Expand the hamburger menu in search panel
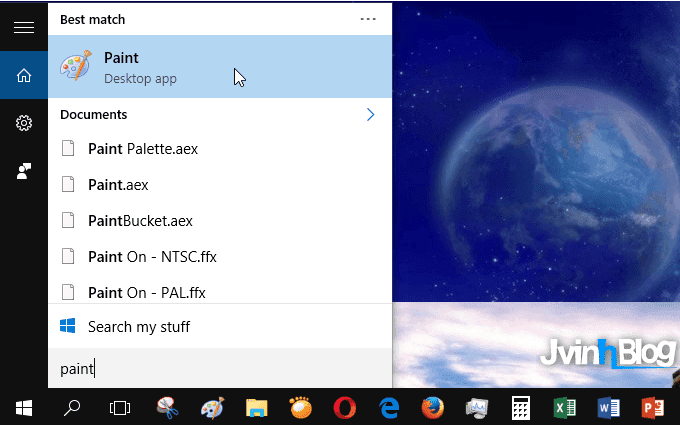 point(24,27)
